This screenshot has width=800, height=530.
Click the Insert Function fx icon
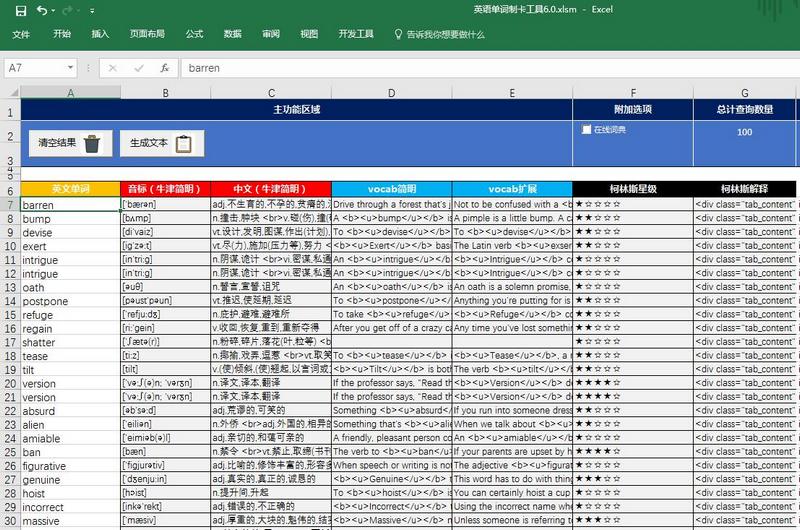(164, 68)
